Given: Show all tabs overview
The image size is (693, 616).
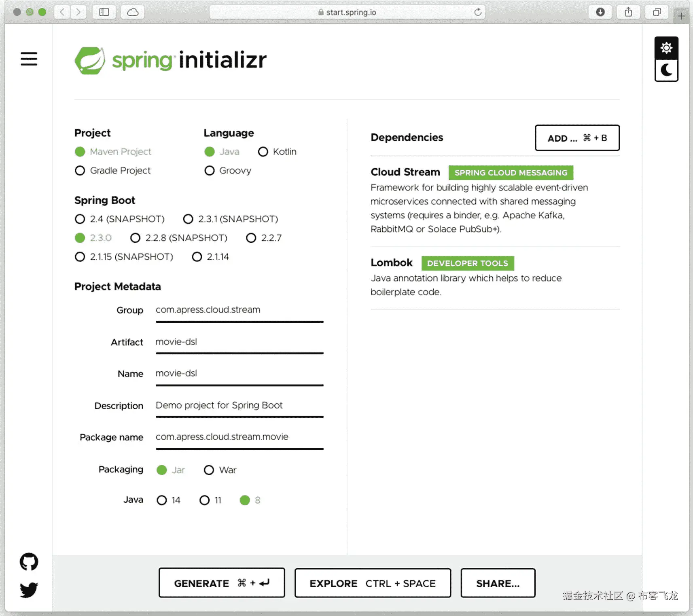Looking at the screenshot, I should point(657,12).
